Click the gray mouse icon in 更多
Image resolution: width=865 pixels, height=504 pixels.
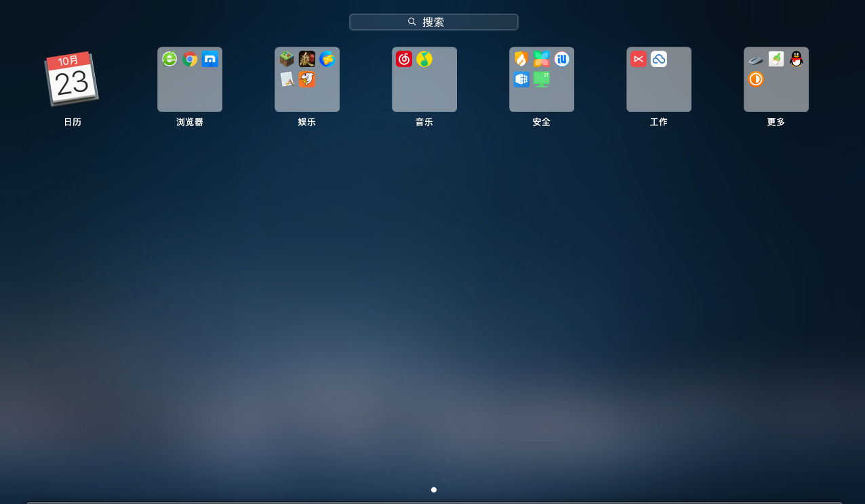pyautogui.click(x=756, y=60)
